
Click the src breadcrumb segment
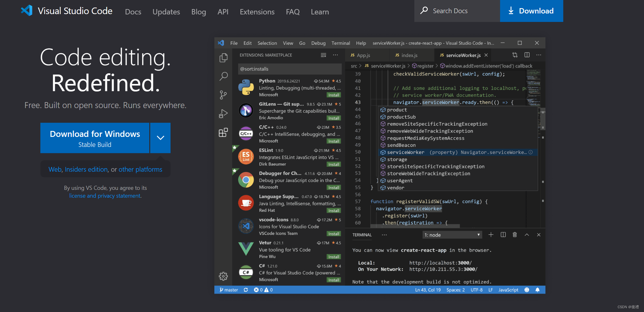354,66
